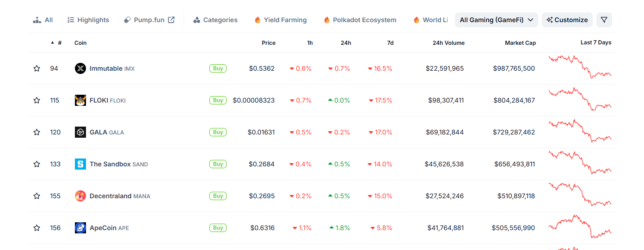The image size is (644, 250).
Task: Open Immutable 7-day sparkline chart
Action: coord(580,67)
